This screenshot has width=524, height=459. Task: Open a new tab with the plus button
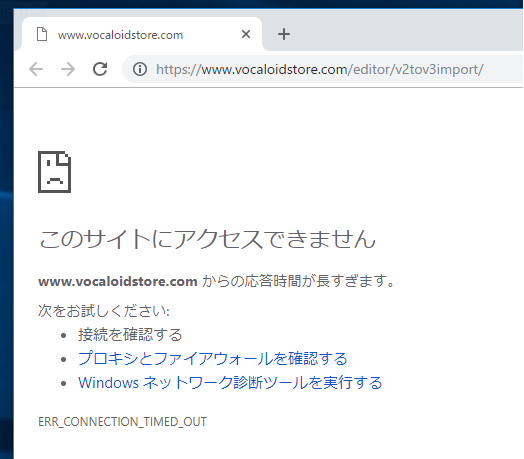point(284,34)
